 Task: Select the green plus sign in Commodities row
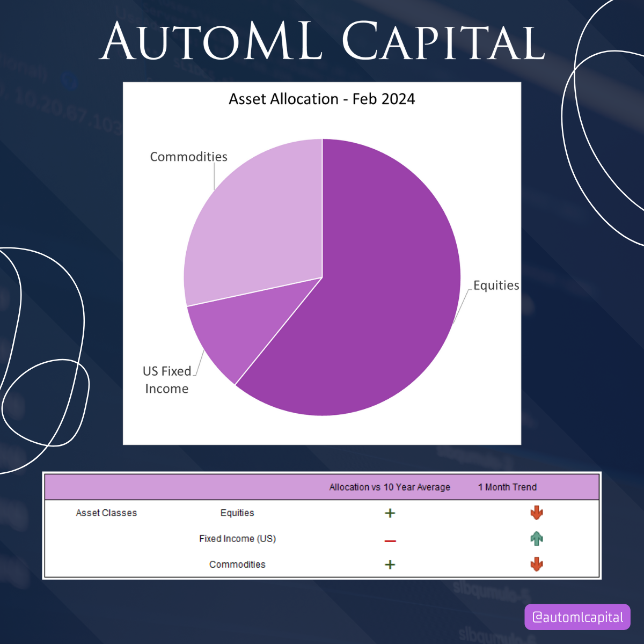click(x=390, y=565)
